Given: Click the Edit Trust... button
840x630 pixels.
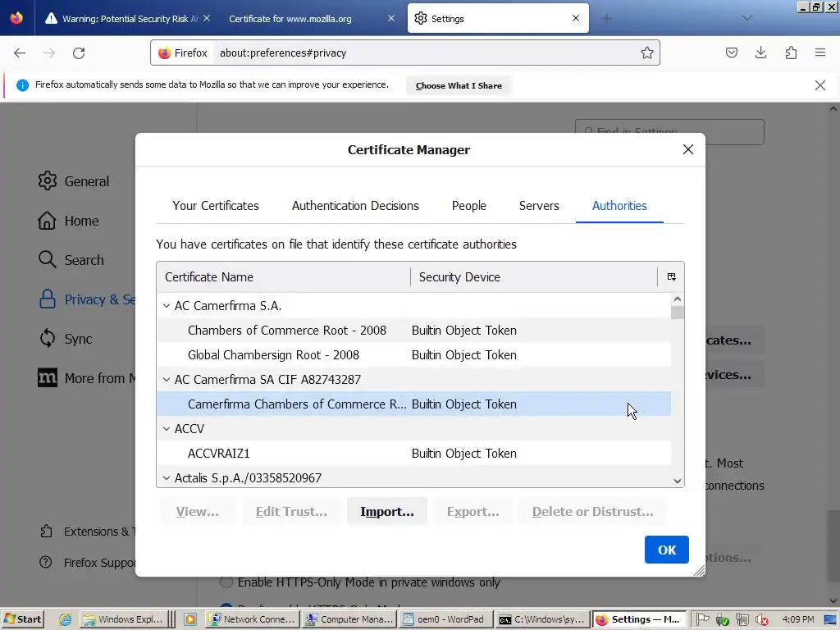Looking at the screenshot, I should 291,512.
